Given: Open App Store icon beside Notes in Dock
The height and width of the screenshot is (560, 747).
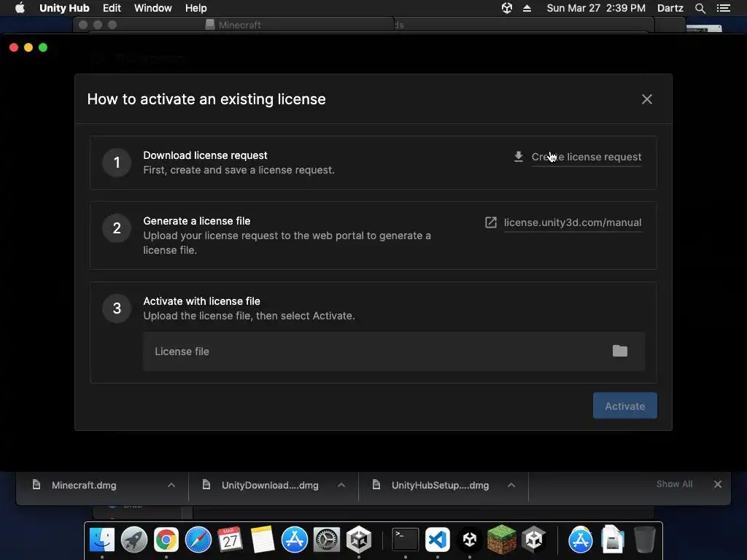Looking at the screenshot, I should coord(295,540).
